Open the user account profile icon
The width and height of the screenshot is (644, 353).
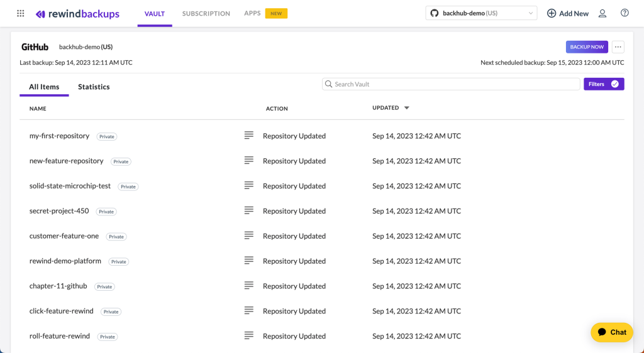point(602,14)
